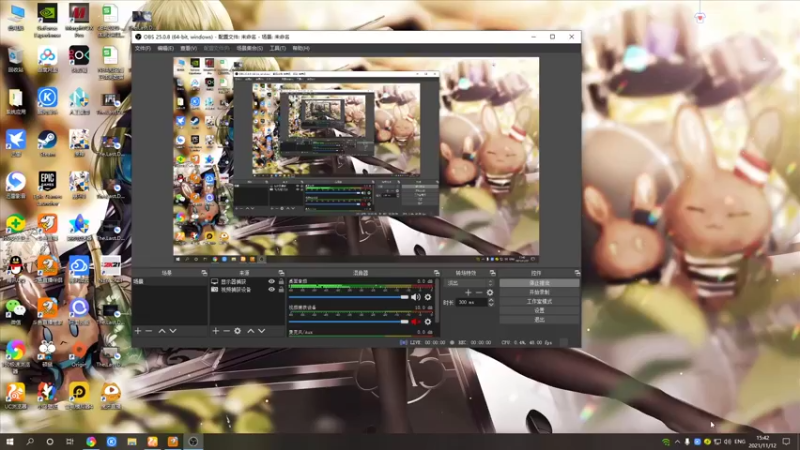Open taskbar search magnifier
This screenshot has width=800, height=450.
[30, 442]
